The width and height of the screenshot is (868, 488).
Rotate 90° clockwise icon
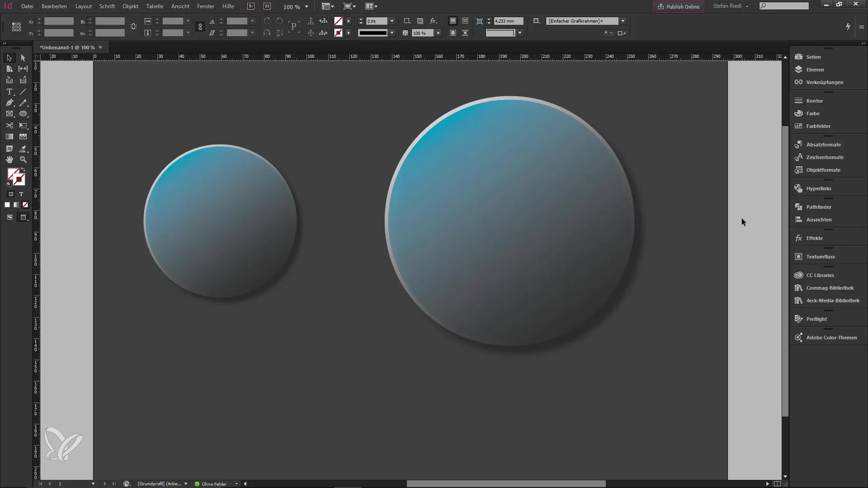point(267,21)
